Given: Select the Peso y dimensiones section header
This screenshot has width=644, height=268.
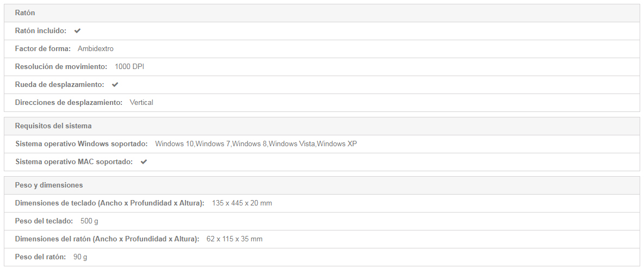Looking at the screenshot, I should (x=322, y=185).
